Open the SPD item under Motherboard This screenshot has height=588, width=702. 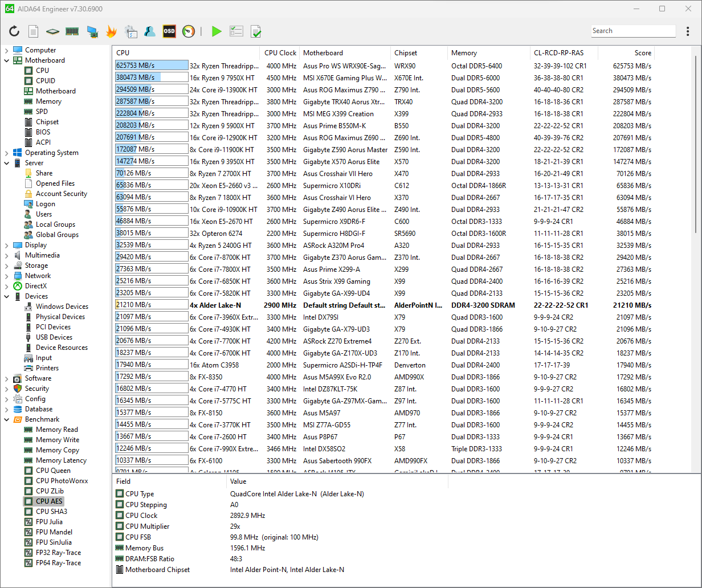point(42,112)
